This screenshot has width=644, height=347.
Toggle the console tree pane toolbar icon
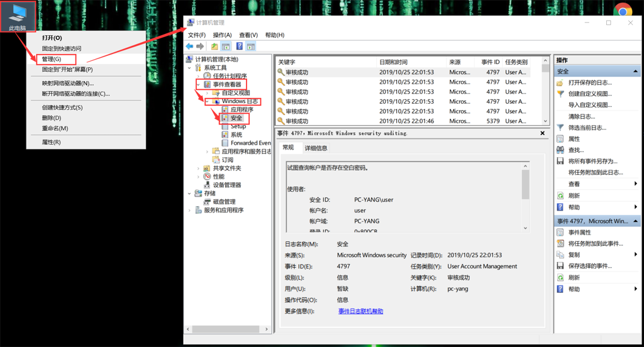(226, 47)
